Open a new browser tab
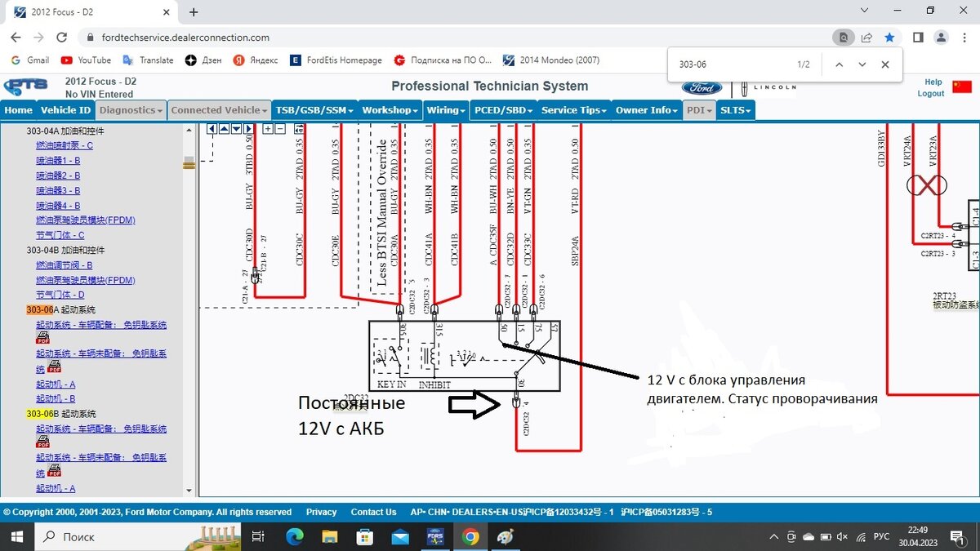The image size is (980, 551). [x=194, y=12]
